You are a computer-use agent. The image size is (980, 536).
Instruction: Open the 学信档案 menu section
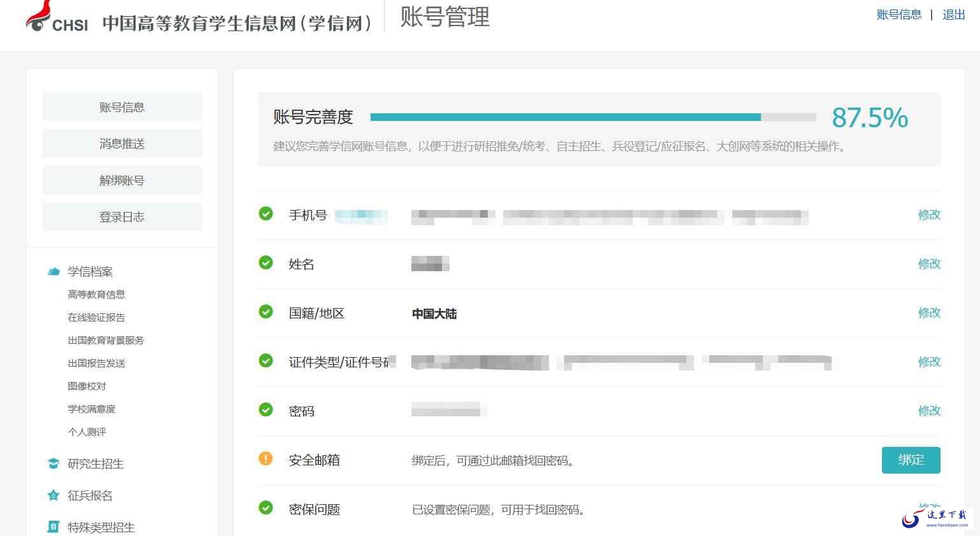click(x=90, y=272)
